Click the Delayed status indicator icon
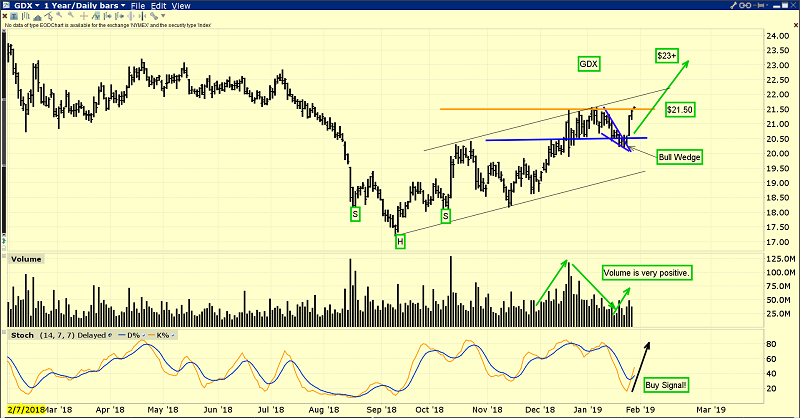The width and height of the screenshot is (800, 418). click(110, 335)
